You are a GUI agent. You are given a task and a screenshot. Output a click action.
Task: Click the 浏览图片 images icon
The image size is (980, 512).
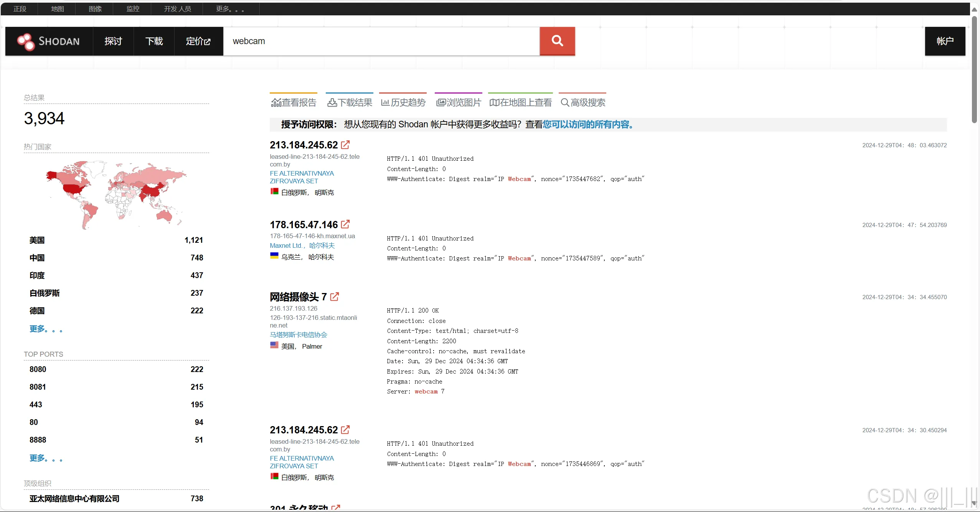tap(441, 103)
